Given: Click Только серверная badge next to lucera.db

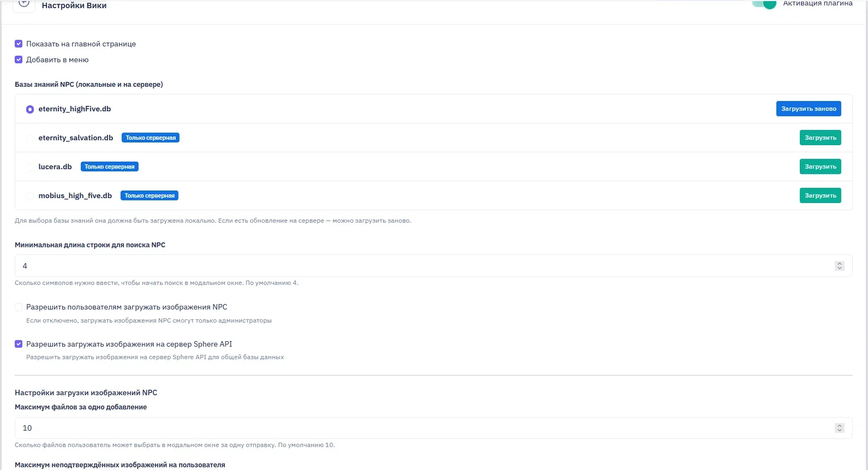Looking at the screenshot, I should (x=110, y=166).
